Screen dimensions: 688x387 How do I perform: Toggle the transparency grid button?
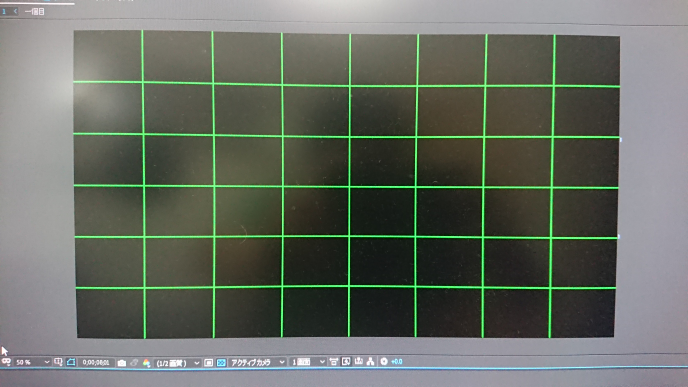point(221,362)
